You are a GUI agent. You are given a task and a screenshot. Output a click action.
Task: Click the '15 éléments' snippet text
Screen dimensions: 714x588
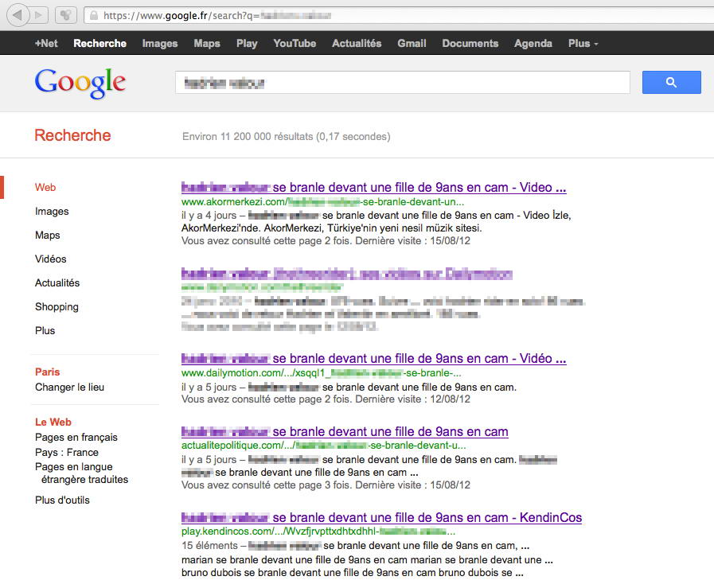[355, 546]
